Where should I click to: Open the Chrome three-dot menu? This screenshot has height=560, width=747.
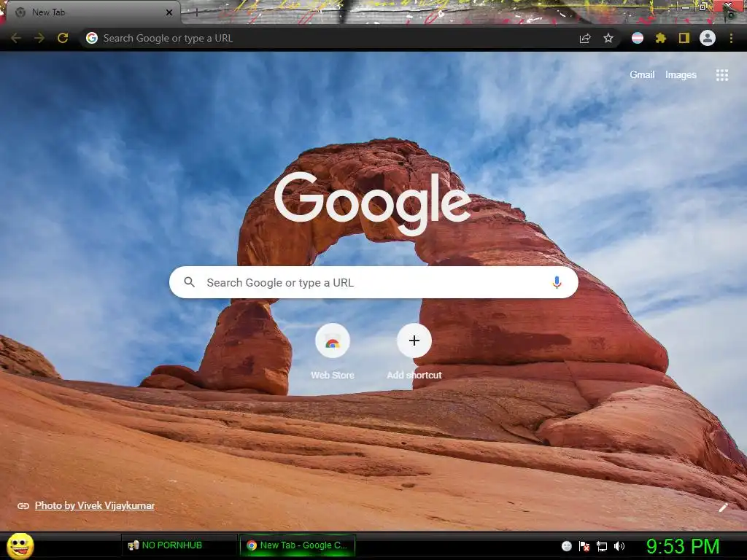coord(731,38)
